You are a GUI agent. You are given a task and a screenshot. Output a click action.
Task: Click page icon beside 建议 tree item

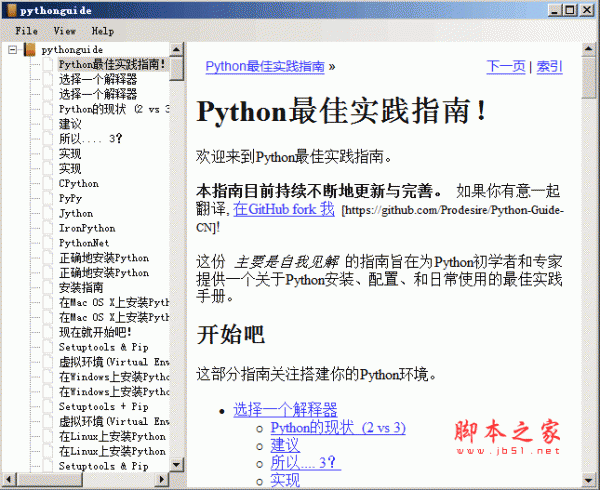(48, 124)
